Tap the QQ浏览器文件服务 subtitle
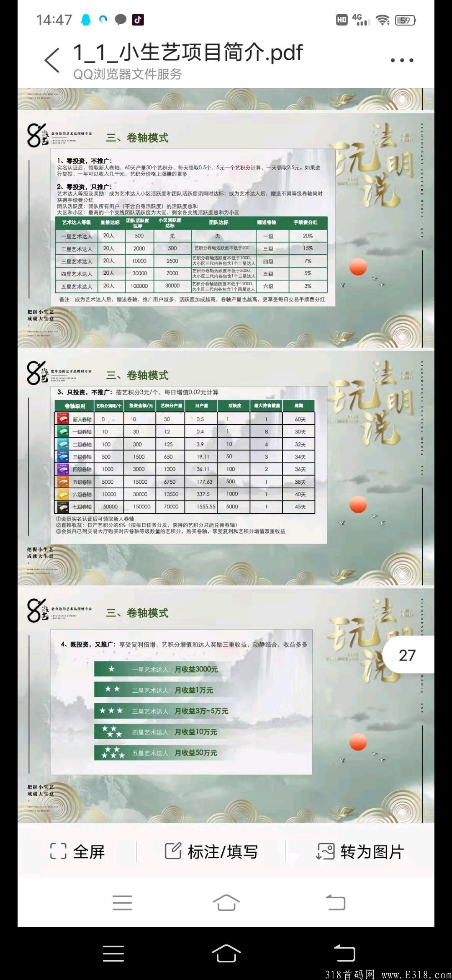Image resolution: width=452 pixels, height=980 pixels. [128, 74]
